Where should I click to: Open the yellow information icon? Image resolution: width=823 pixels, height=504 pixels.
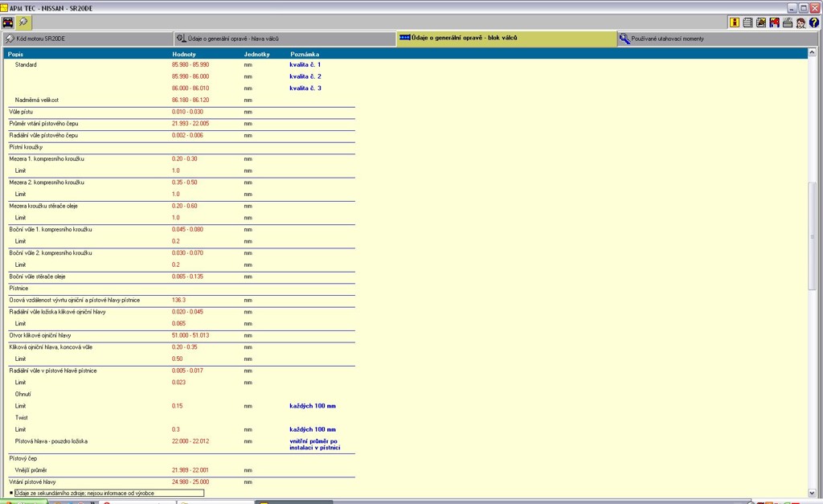(734, 23)
